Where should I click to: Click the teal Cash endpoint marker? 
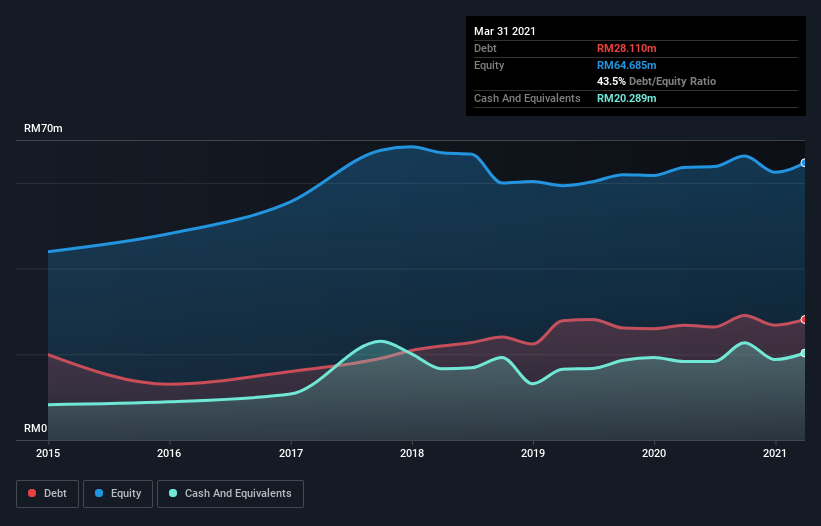[804, 353]
